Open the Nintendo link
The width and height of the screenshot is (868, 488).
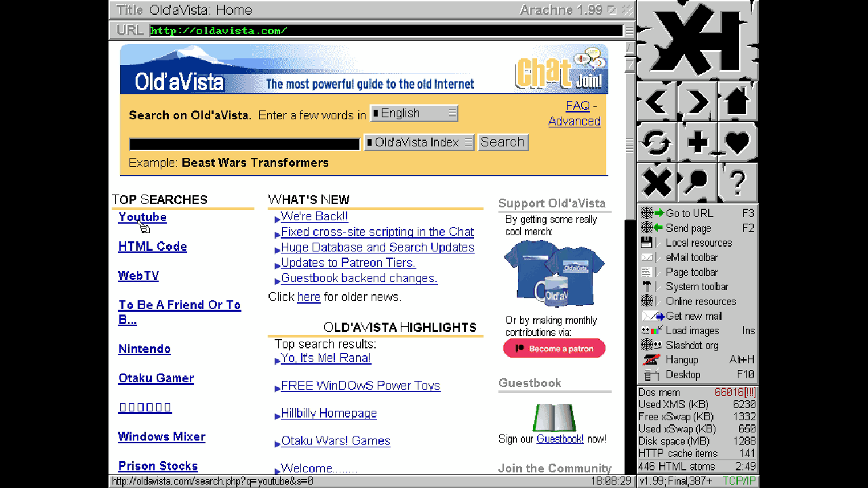coord(144,349)
